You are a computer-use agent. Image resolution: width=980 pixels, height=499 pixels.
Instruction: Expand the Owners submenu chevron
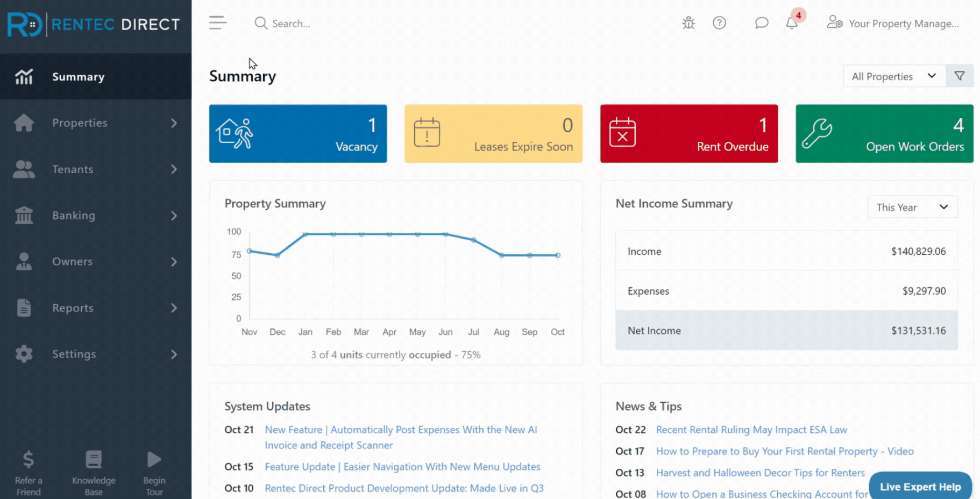[x=174, y=262]
